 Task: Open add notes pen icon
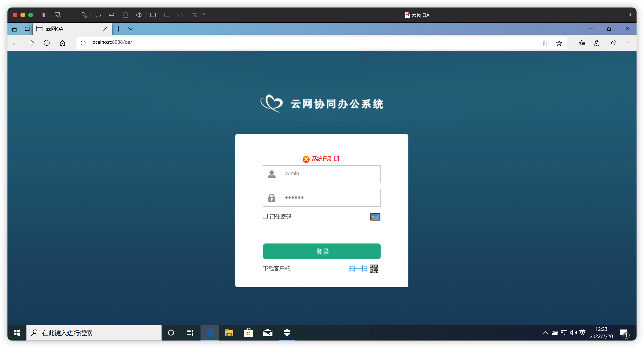coord(597,43)
